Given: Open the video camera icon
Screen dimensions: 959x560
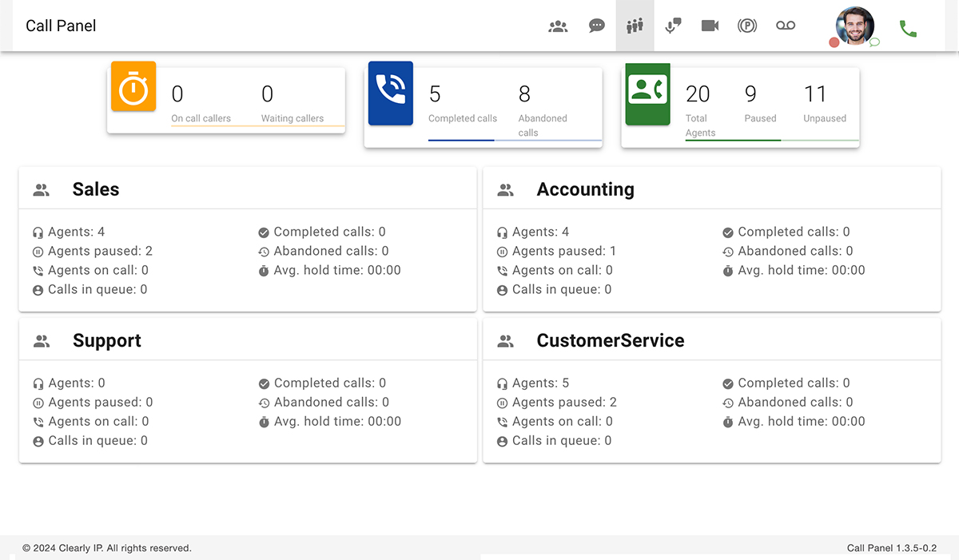Looking at the screenshot, I should pyautogui.click(x=710, y=26).
